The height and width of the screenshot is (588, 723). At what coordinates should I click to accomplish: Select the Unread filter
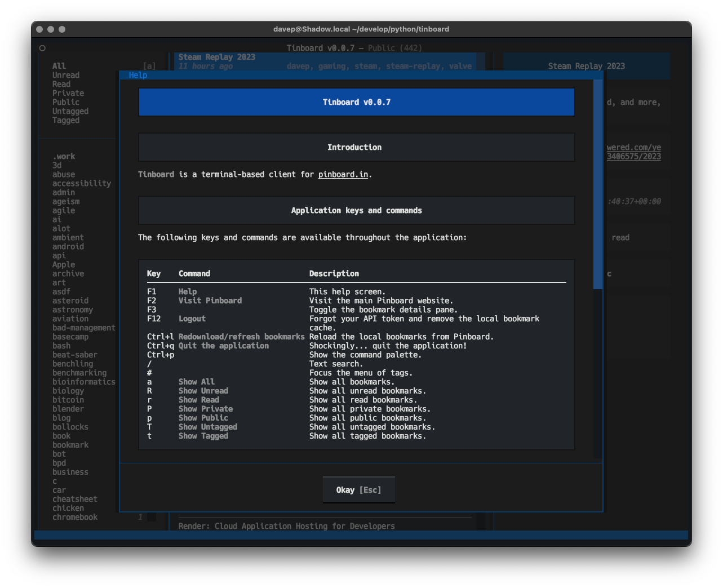tap(66, 75)
